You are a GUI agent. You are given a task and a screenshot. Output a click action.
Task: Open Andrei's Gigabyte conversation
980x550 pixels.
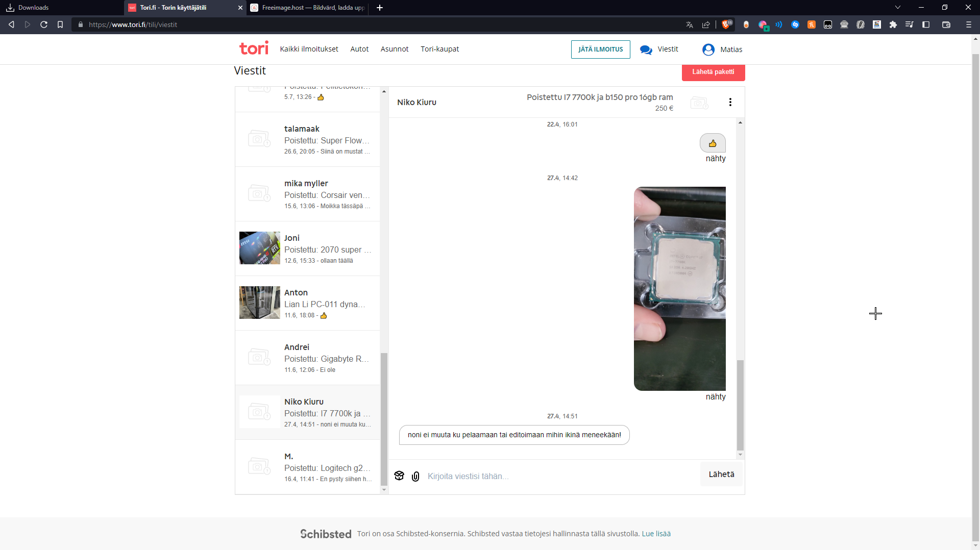307,358
